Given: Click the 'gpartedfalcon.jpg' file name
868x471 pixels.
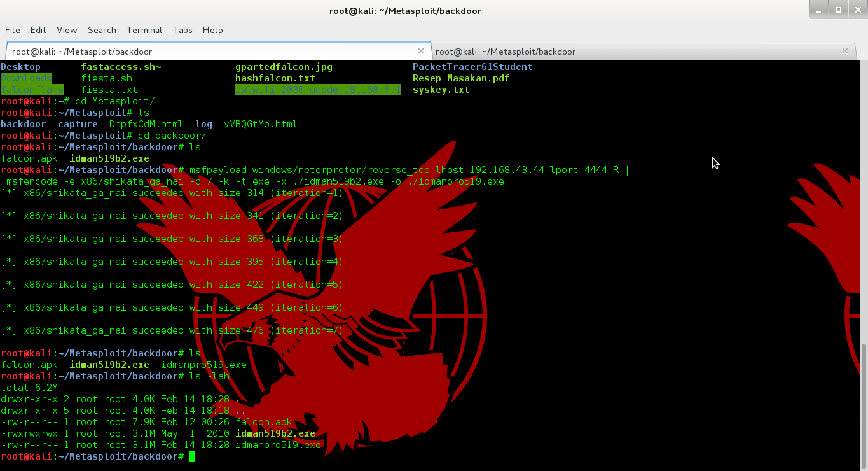Looking at the screenshot, I should click(284, 67).
